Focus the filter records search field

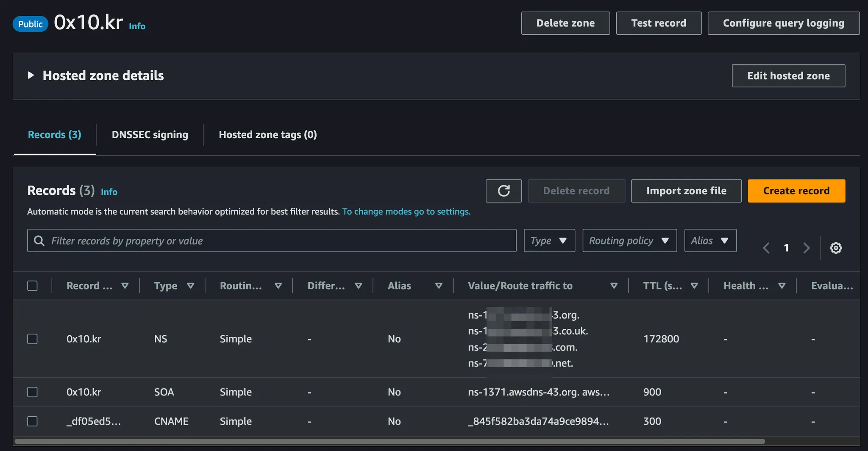coord(271,241)
